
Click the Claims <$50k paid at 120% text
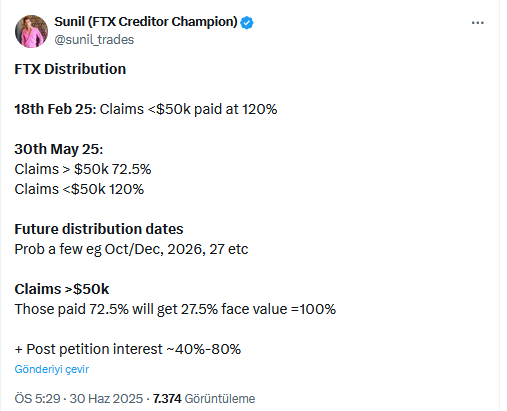tap(188, 109)
